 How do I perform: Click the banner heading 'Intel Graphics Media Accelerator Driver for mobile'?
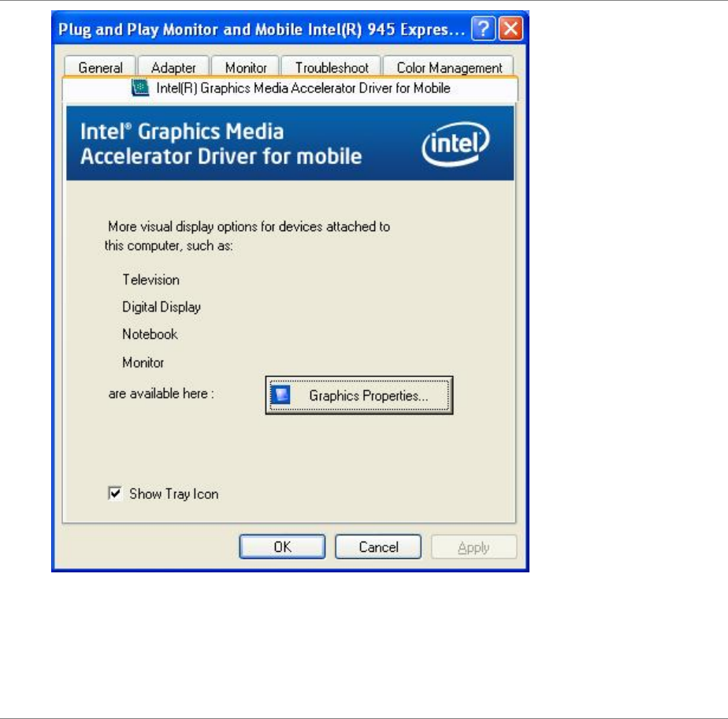coord(221,143)
